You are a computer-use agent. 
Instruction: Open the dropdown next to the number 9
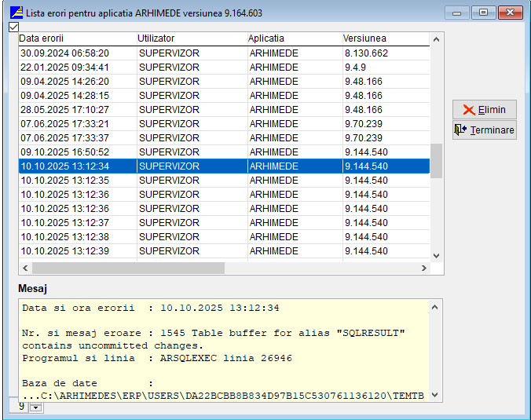coord(35,407)
